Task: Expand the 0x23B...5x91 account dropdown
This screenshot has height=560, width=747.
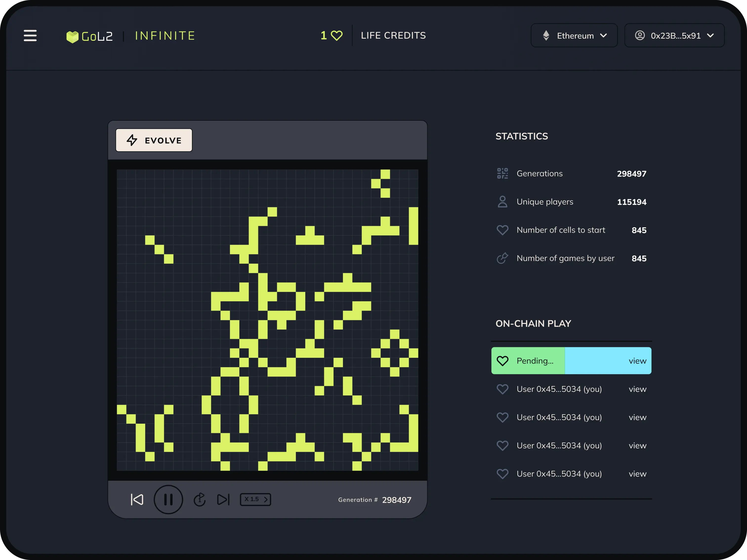Action: coord(674,36)
